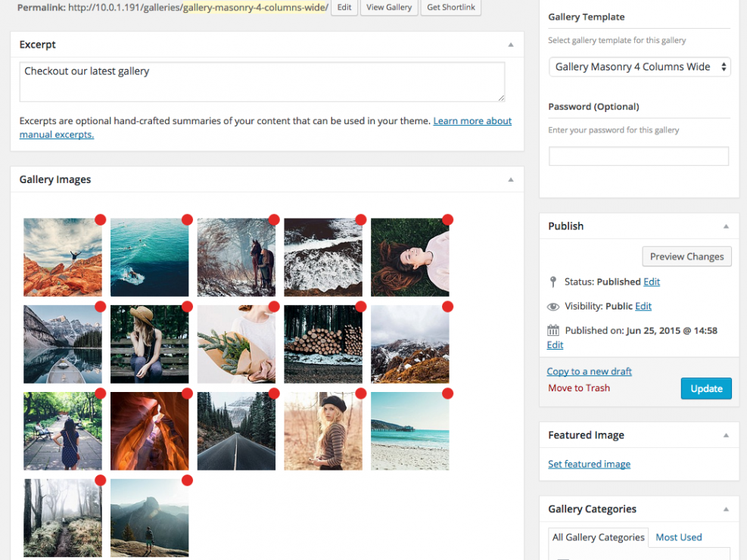Select the antelope canyon thumbnail
The width and height of the screenshot is (747, 560).
(x=150, y=431)
